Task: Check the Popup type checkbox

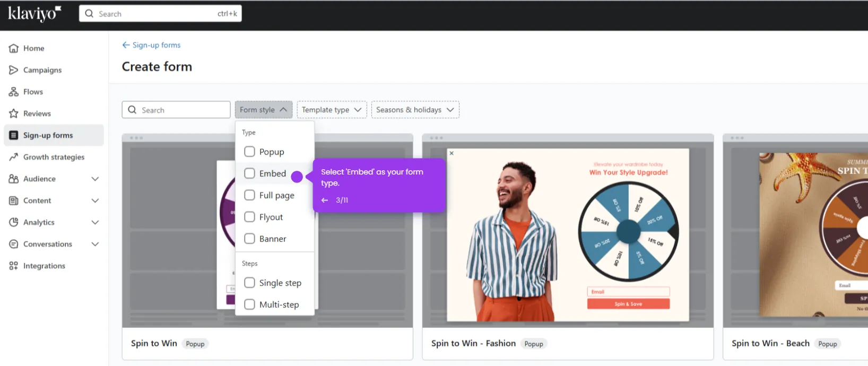Action: click(249, 152)
